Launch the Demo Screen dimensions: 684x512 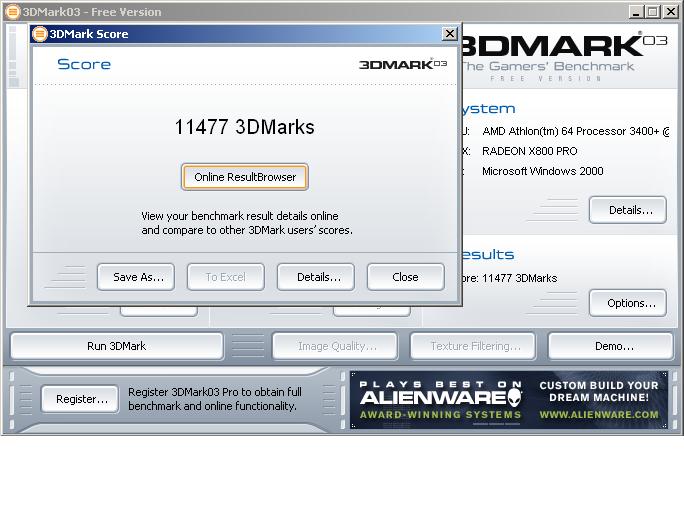tap(611, 346)
